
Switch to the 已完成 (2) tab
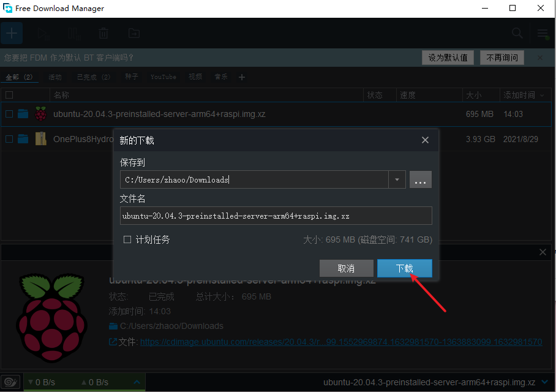(94, 77)
